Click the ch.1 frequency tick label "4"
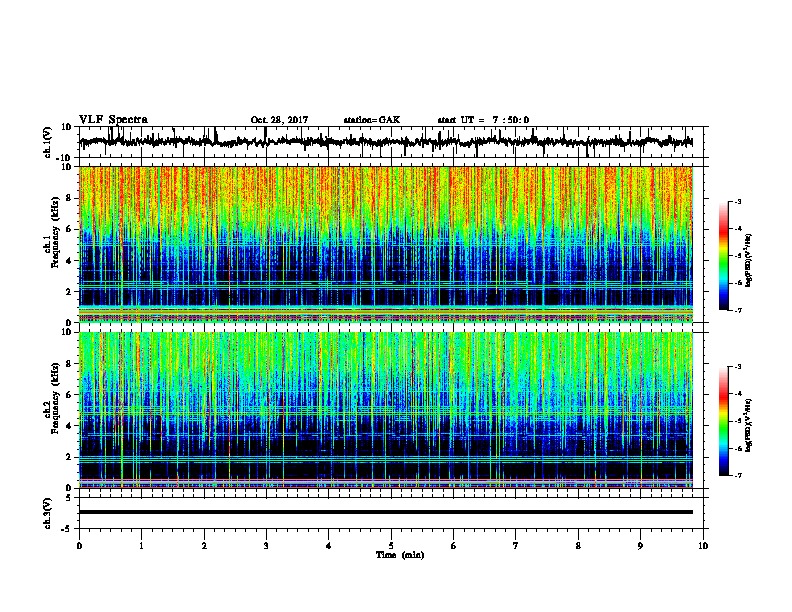 tap(69, 261)
